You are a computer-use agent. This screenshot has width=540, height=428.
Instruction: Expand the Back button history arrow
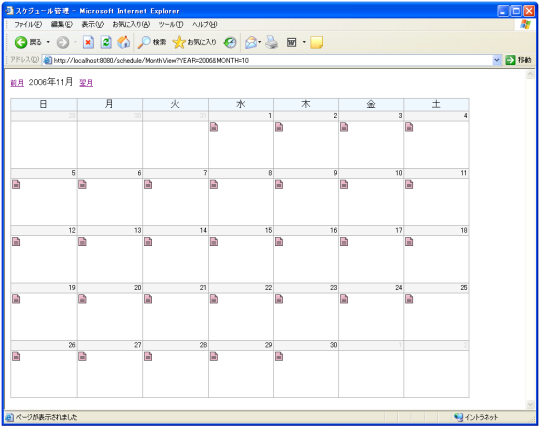point(48,42)
